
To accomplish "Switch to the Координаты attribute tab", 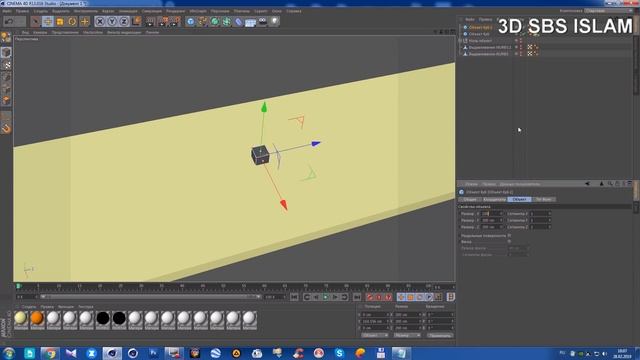I will tap(494, 199).
